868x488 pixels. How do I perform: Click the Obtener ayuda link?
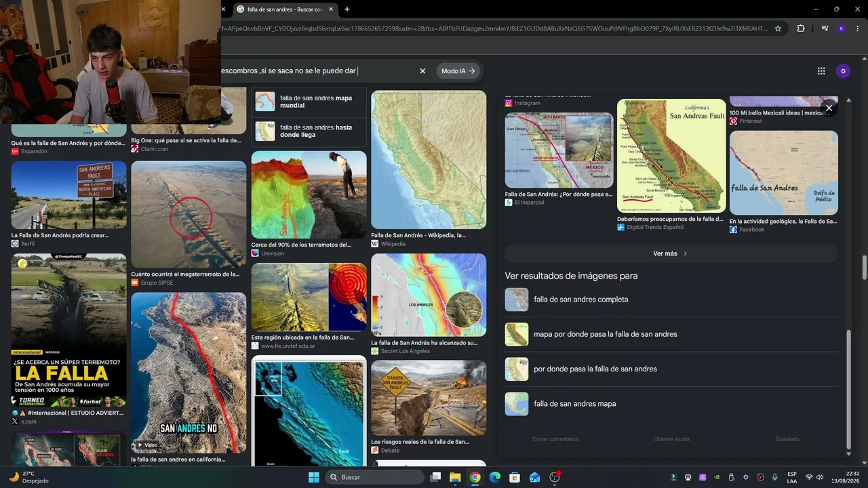[x=671, y=439]
